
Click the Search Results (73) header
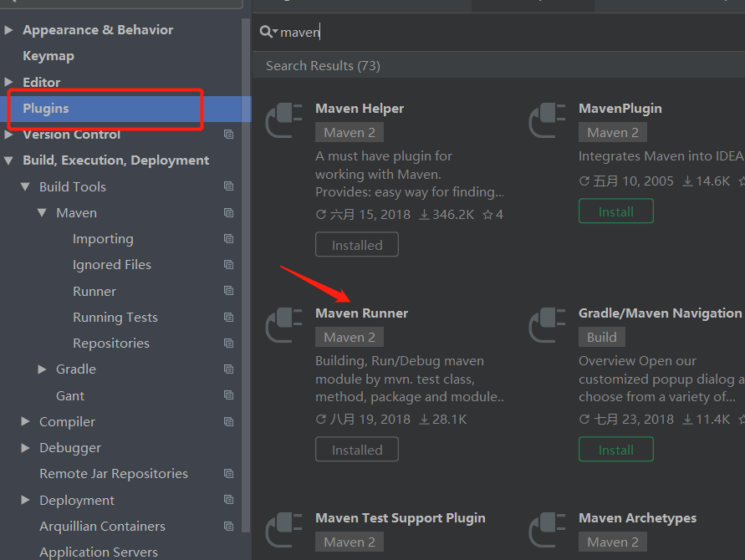tap(323, 65)
